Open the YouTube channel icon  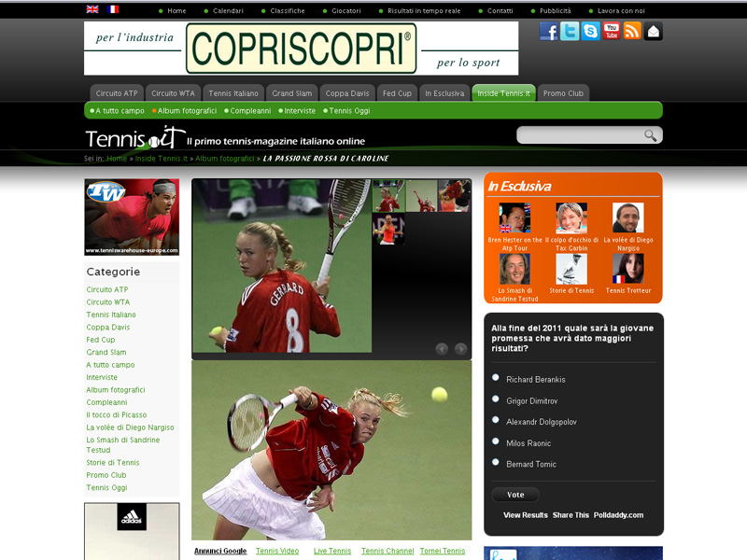(612, 32)
